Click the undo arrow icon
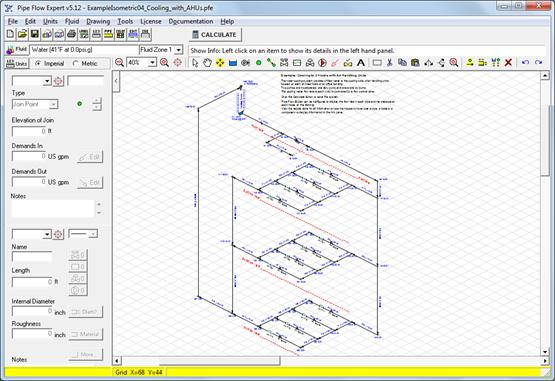Viewport: 555px width, 381px height. point(525,63)
